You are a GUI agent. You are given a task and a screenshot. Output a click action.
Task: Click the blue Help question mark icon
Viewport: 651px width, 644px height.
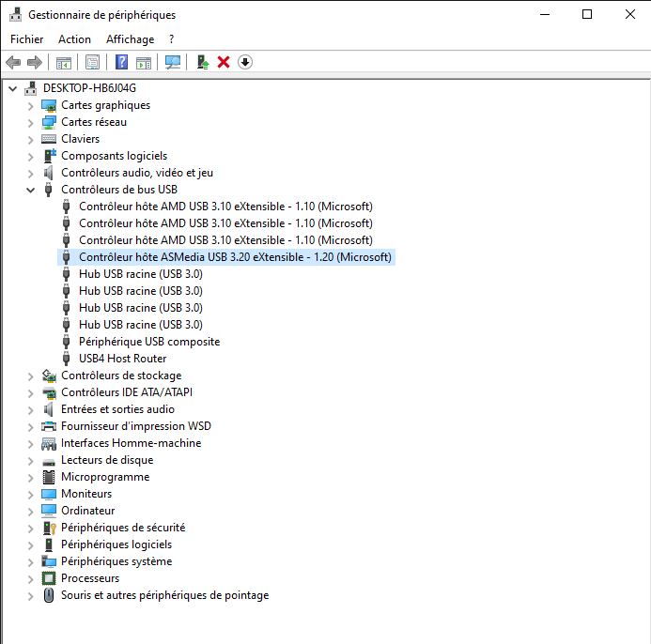(121, 63)
